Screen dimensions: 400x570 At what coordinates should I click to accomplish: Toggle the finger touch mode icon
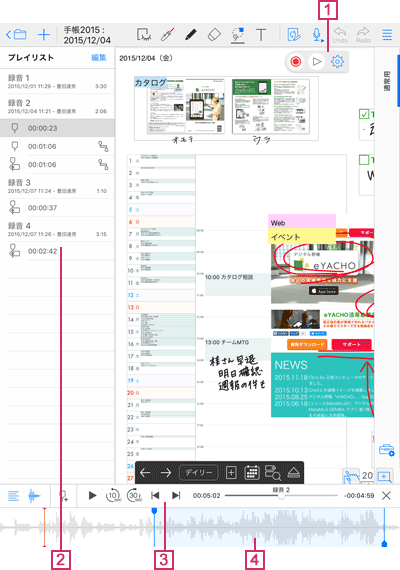pyautogui.click(x=351, y=476)
